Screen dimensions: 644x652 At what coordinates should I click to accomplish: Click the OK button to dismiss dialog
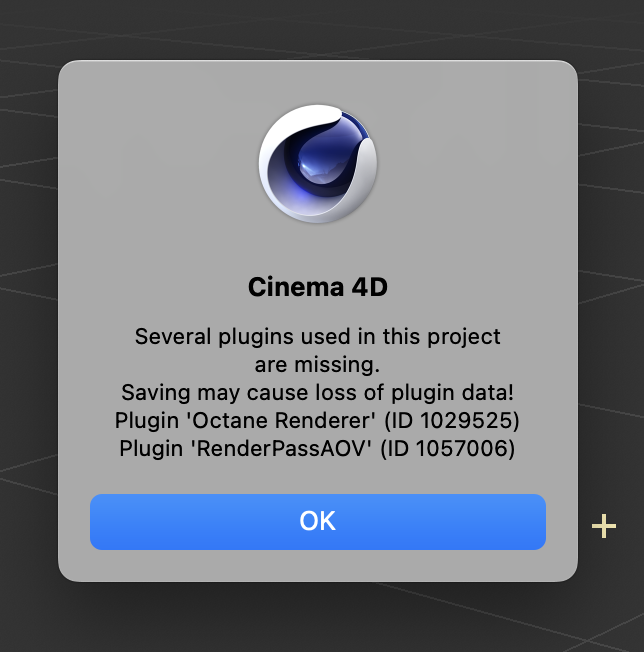(x=318, y=521)
